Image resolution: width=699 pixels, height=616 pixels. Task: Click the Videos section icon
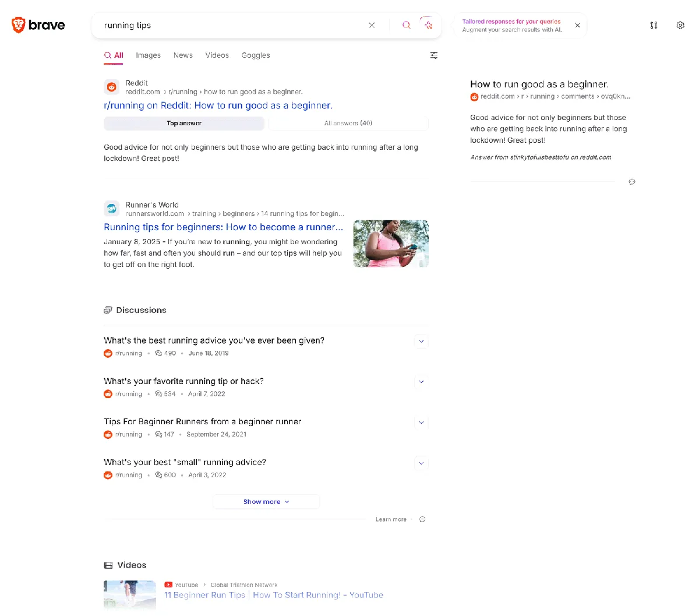coord(108,565)
